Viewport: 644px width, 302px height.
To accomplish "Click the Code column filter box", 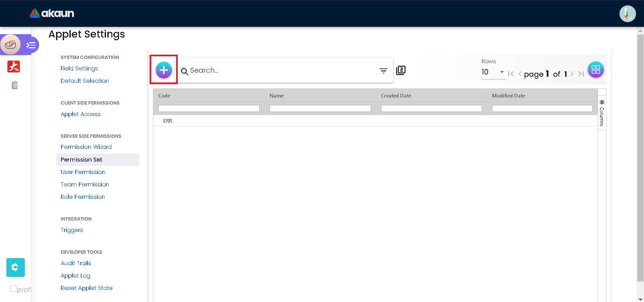I will coord(209,109).
